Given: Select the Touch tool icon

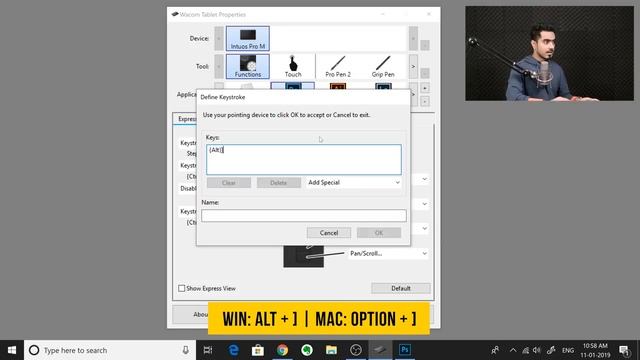Looking at the screenshot, I should coord(293,66).
